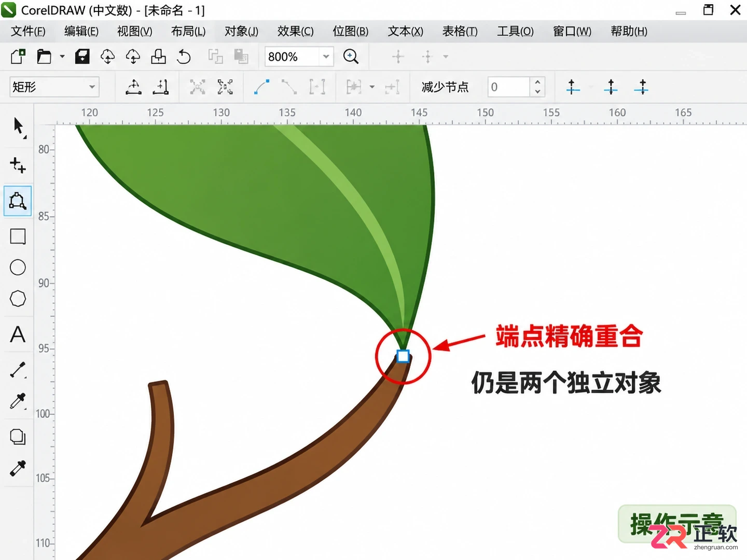Open the 文件(F) menu
Image resolution: width=747 pixels, height=560 pixels.
[28, 32]
